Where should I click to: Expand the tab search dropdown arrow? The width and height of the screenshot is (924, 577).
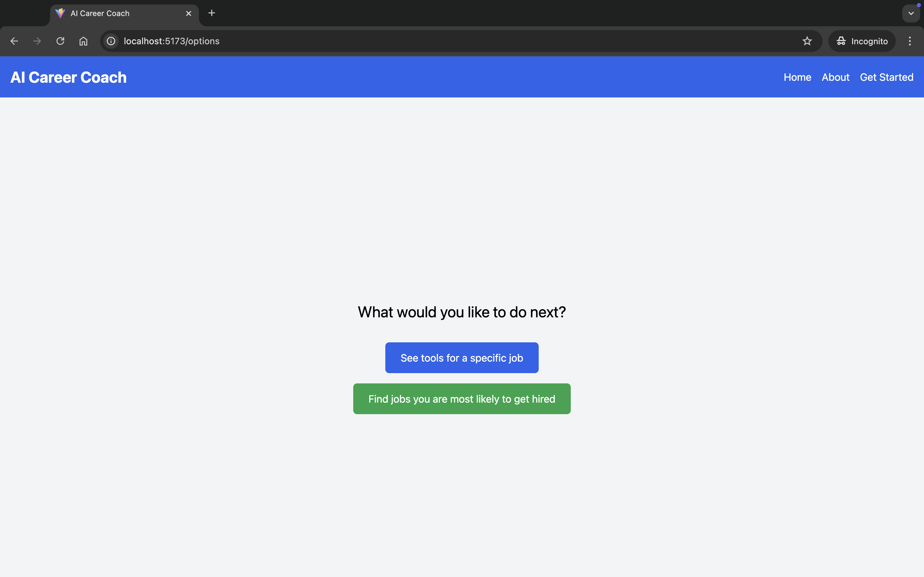pos(911,13)
